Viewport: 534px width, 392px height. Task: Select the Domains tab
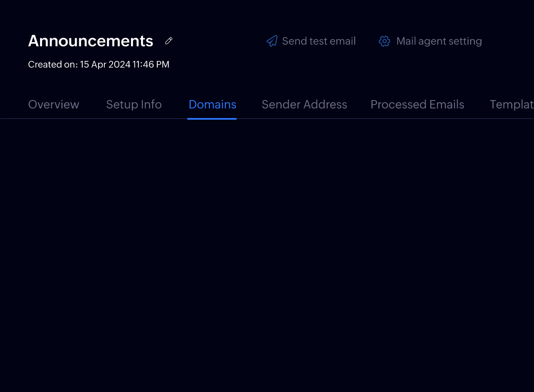pyautogui.click(x=212, y=104)
